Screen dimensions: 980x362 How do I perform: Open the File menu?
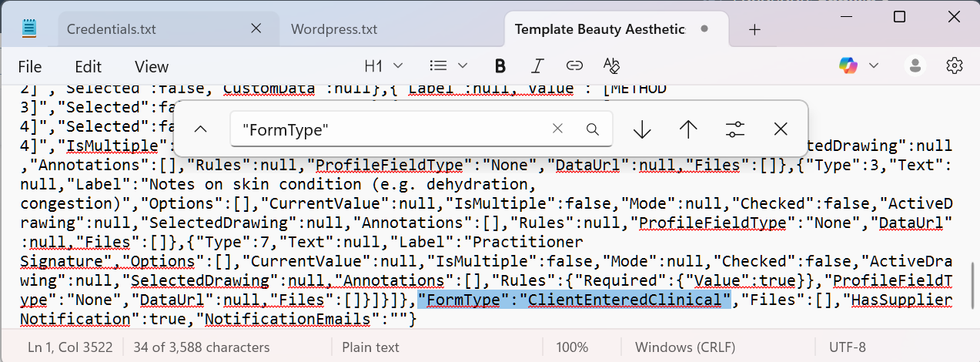coord(30,66)
